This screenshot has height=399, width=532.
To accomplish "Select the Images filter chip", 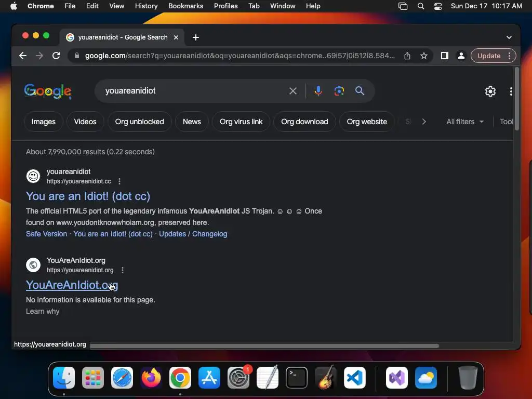I will (x=44, y=122).
